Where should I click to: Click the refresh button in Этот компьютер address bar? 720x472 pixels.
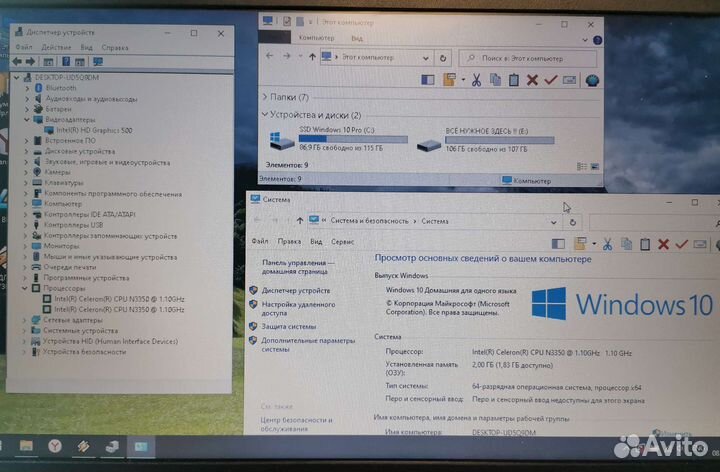(443, 58)
